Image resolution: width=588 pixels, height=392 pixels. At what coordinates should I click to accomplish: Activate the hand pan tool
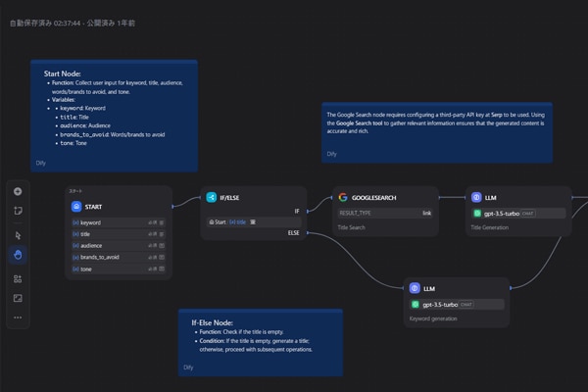(x=18, y=255)
